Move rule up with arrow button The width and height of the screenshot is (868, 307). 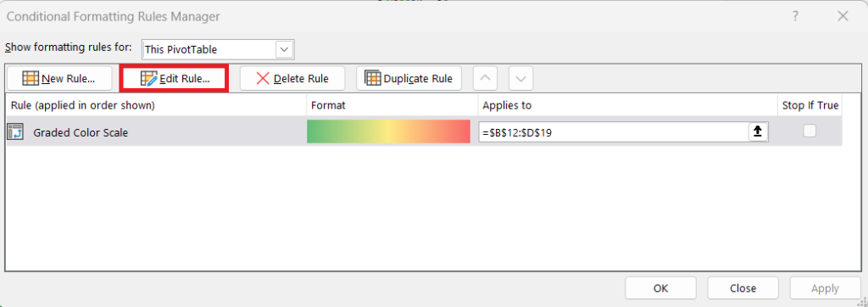(485, 78)
